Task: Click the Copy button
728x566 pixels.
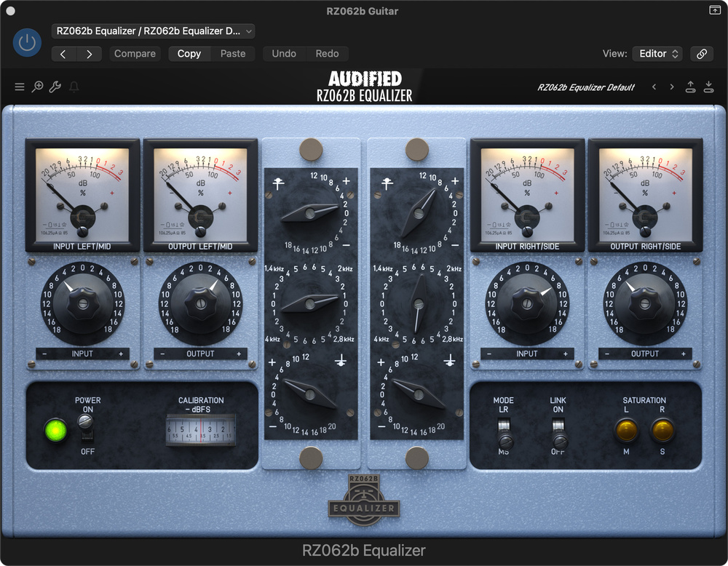Action: [x=189, y=54]
